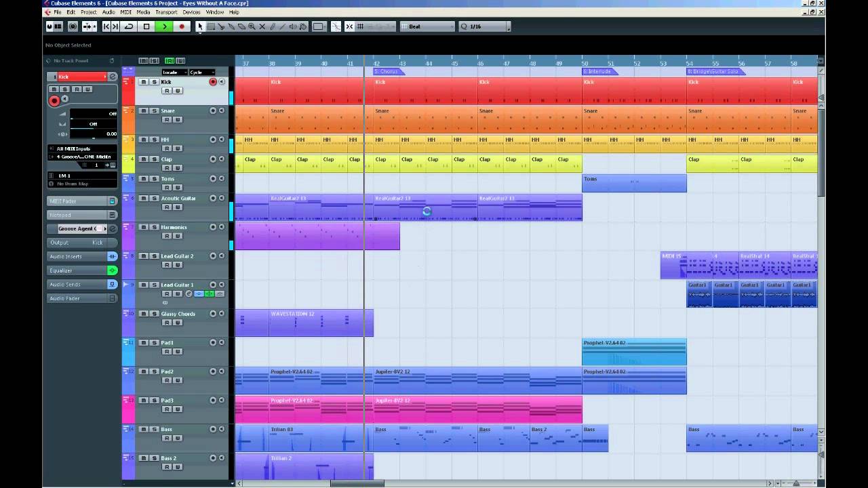
Task: Stop playback with the Stop button
Action: [146, 26]
